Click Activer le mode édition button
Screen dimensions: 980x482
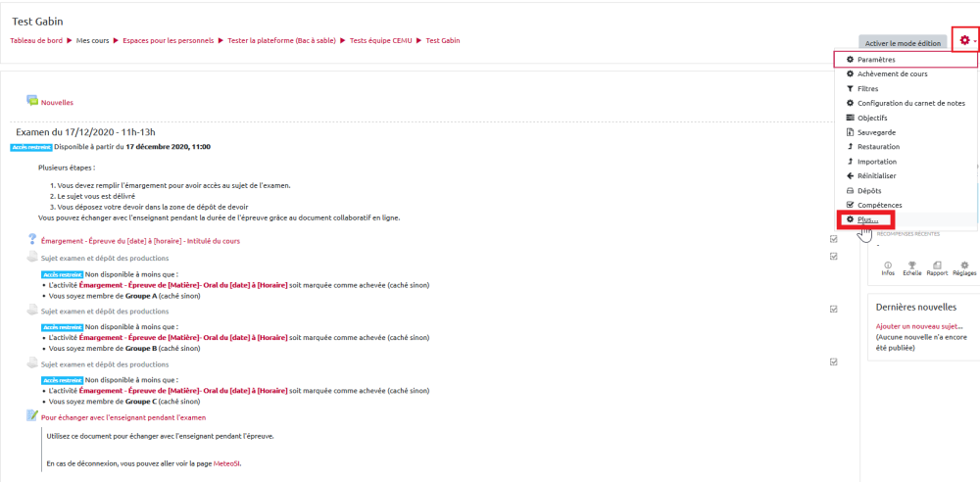pos(903,42)
